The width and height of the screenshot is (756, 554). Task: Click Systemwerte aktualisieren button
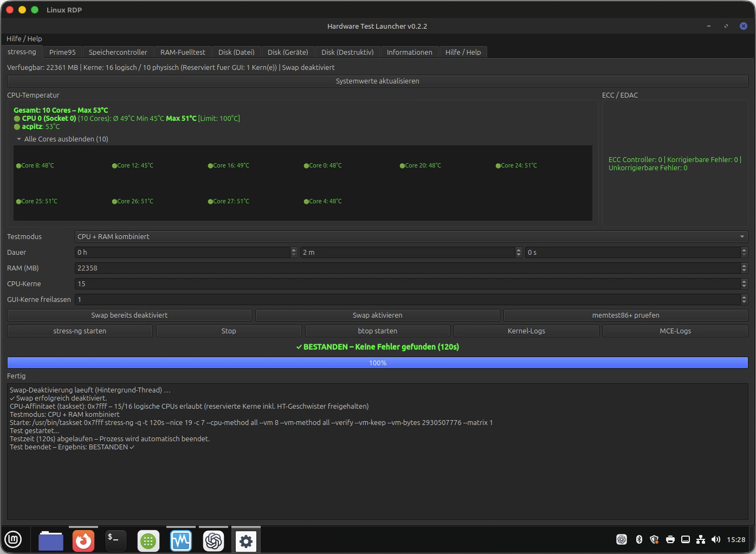[x=378, y=81]
